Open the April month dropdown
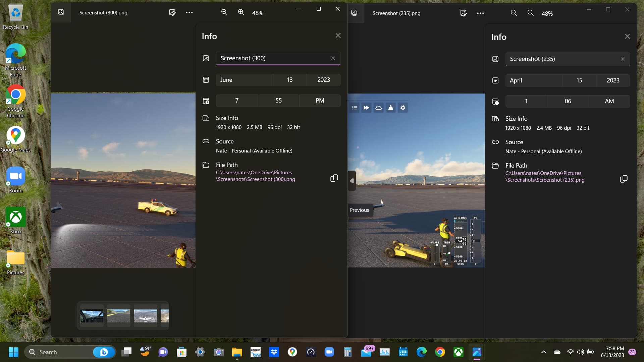This screenshot has width=644, height=362. coord(534,80)
